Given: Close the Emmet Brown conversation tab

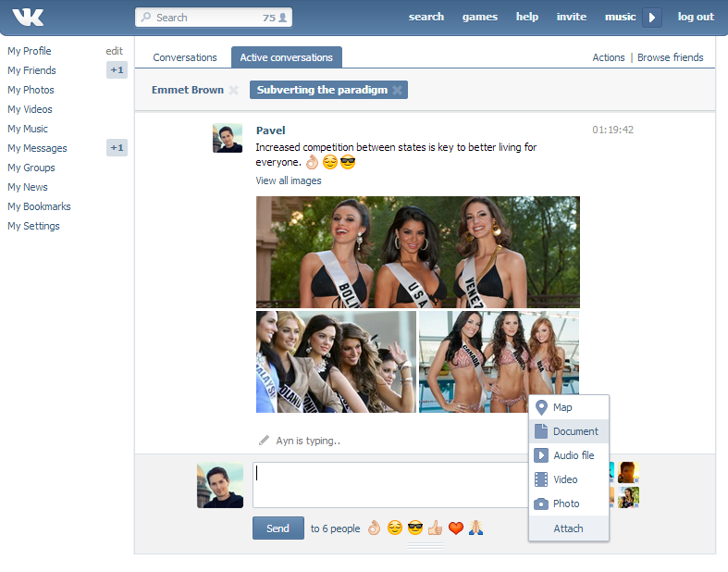Looking at the screenshot, I should [x=233, y=91].
